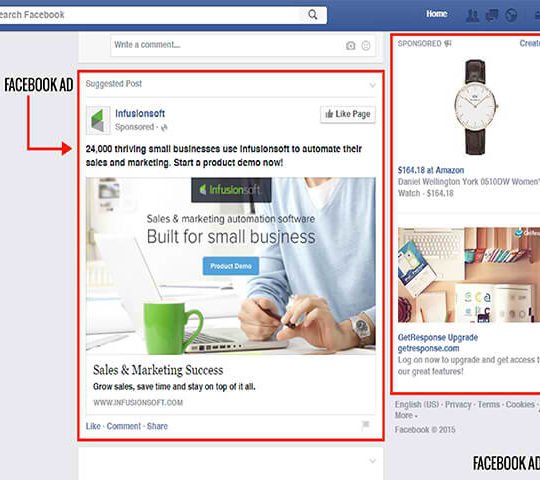This screenshot has height=480, width=540.
Task: Attach photo using camera icon in comment box
Action: (351, 45)
